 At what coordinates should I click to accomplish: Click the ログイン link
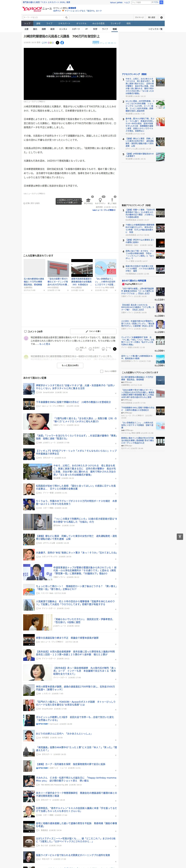57,11
